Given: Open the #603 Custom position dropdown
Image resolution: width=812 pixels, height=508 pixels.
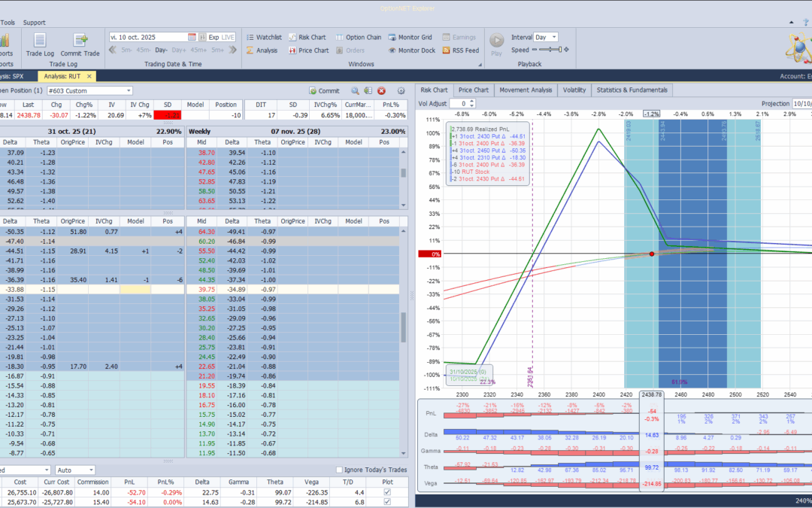Looking at the screenshot, I should coord(89,91).
